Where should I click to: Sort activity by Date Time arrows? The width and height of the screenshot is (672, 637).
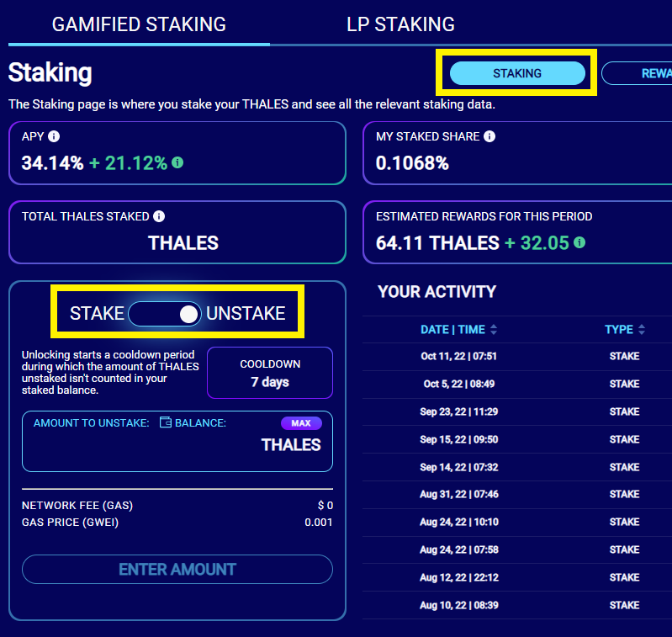[494, 329]
